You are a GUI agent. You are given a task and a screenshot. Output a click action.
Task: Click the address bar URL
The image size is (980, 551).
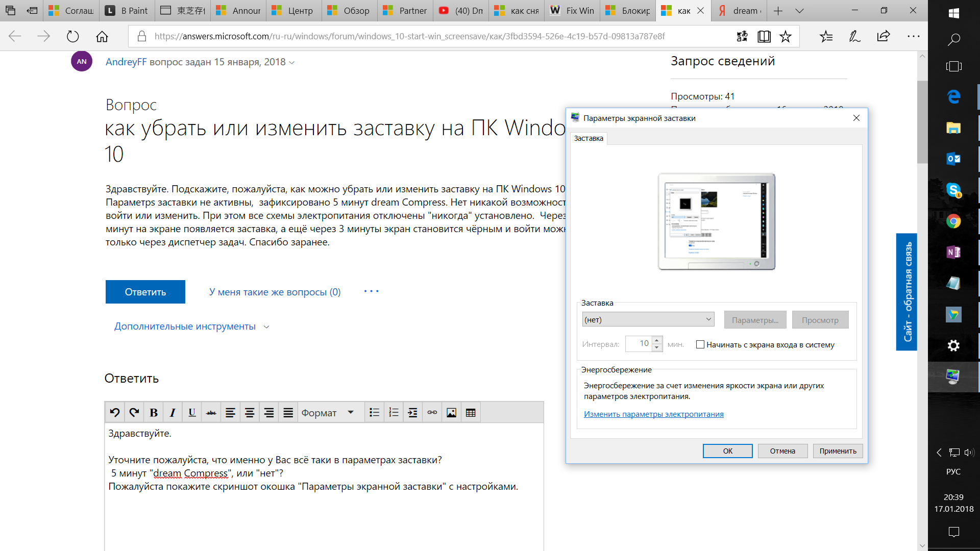tap(409, 36)
